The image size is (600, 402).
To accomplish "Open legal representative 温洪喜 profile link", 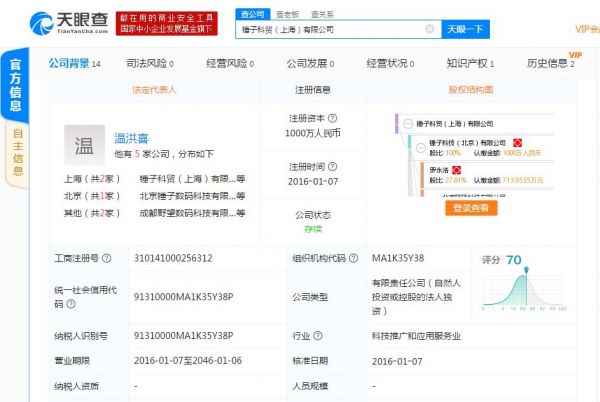I will tap(131, 138).
